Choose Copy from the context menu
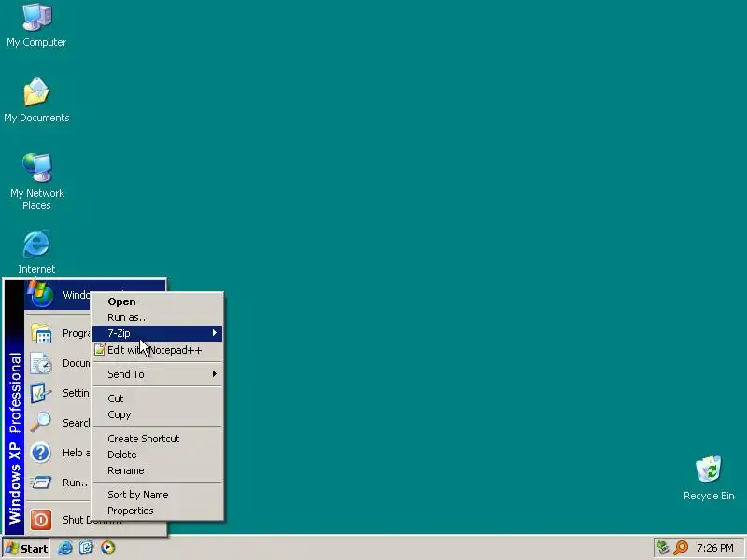The width and height of the screenshot is (747, 560). pyautogui.click(x=157, y=414)
